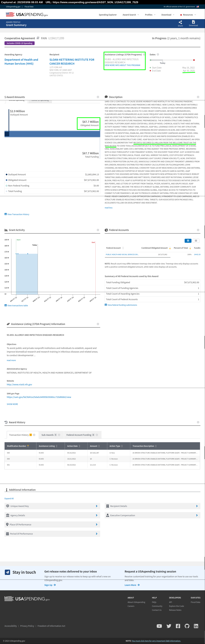Switch Federal Accounts to treemap view
205x644 pixels.
click(x=196, y=241)
